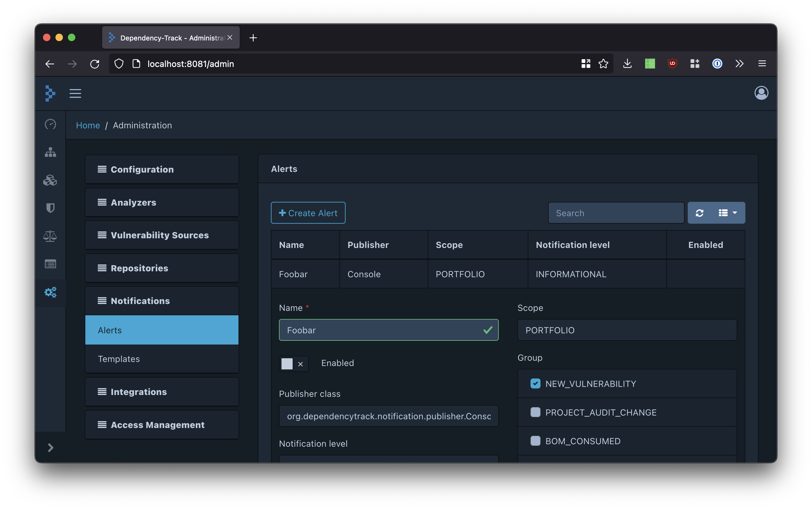Uncheck the NEW_VULNERABILITY group checkbox
The width and height of the screenshot is (812, 509).
[535, 383]
